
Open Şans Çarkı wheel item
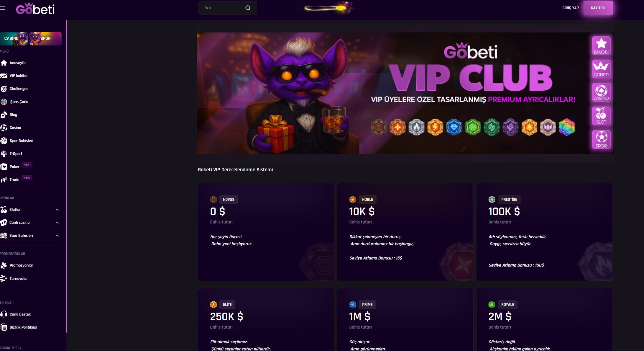(15, 102)
